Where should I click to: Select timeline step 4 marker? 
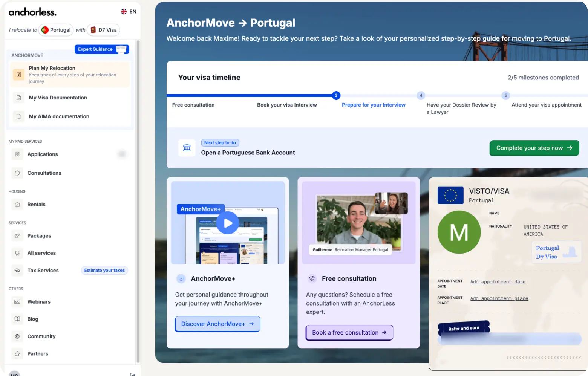pyautogui.click(x=421, y=95)
